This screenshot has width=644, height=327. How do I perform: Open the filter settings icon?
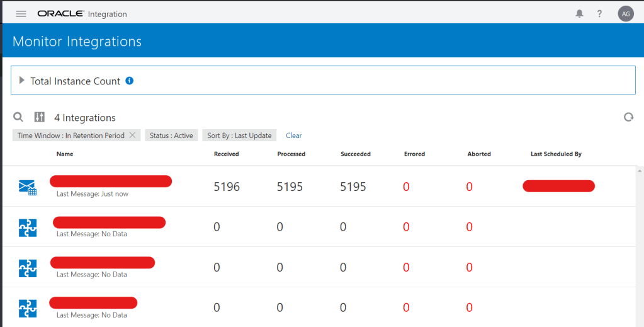(x=39, y=117)
